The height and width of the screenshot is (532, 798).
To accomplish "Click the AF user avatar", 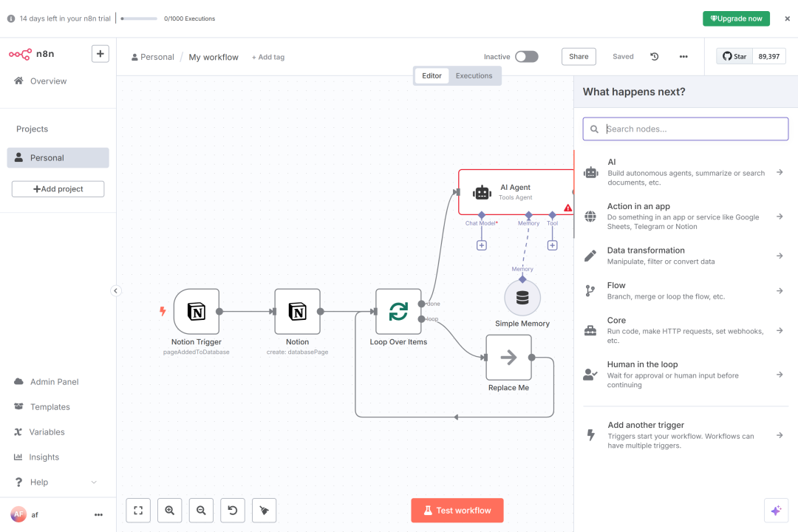I will [x=18, y=514].
